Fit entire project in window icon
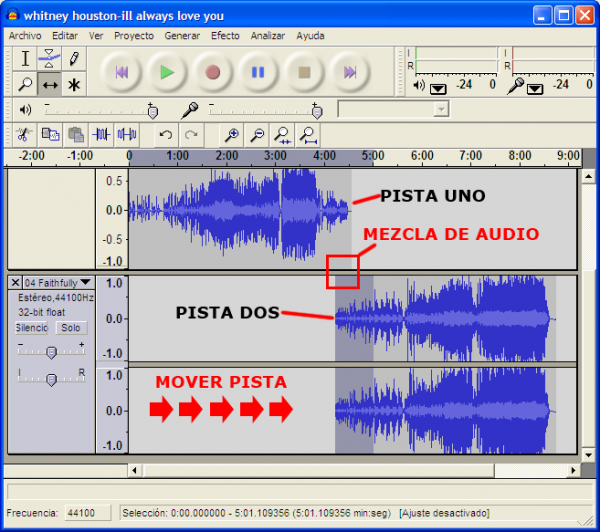 (x=308, y=135)
